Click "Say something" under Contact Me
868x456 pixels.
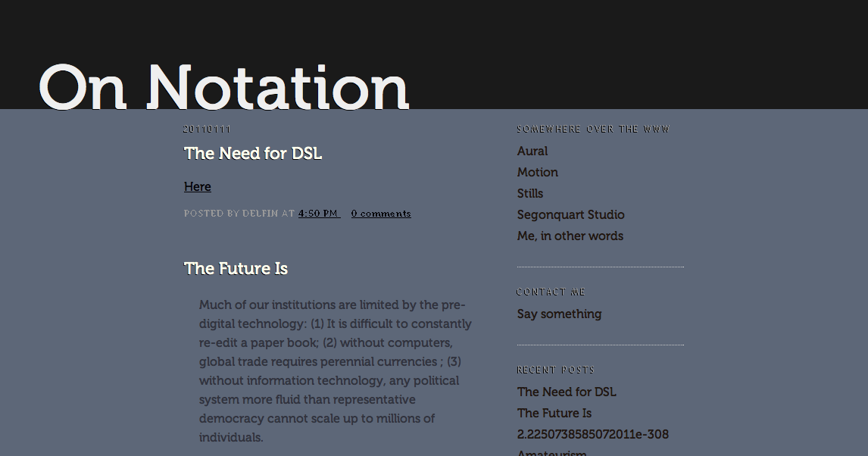click(559, 314)
